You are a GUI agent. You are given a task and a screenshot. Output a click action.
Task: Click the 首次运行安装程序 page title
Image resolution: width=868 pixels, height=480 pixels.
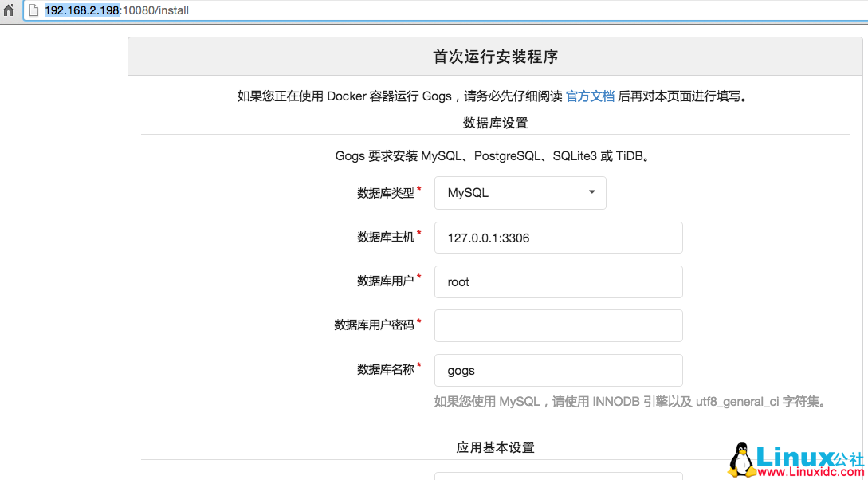pyautogui.click(x=497, y=56)
